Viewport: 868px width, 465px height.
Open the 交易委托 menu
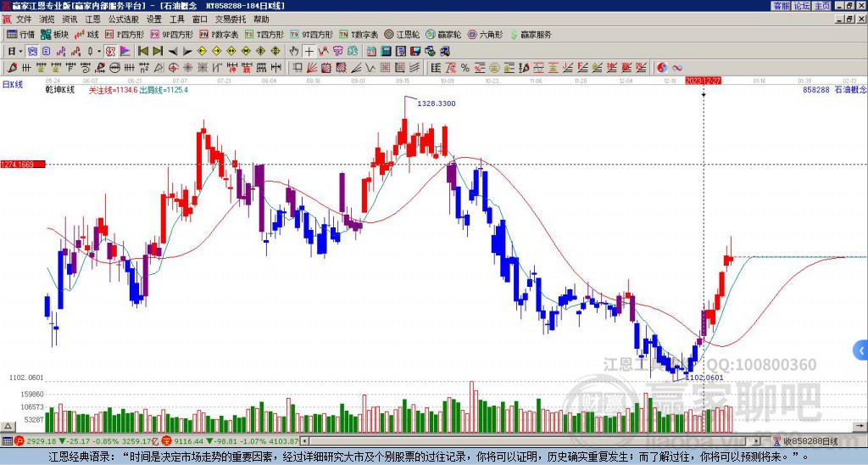coord(231,20)
